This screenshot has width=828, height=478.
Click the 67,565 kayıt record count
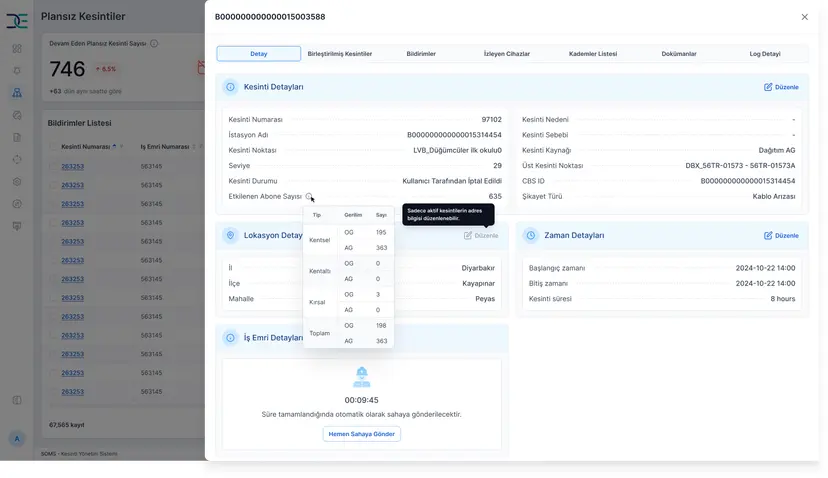coord(67,425)
